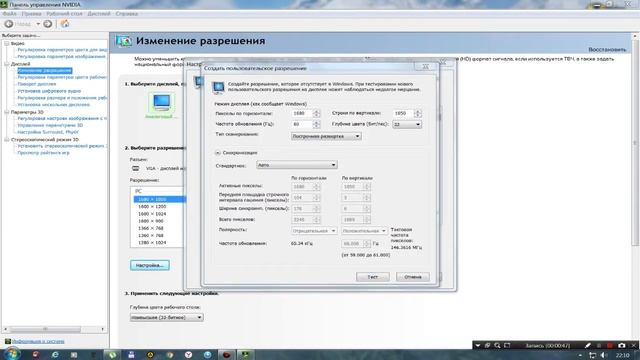Collapse the Синхронизация section
This screenshot has width=640, height=360.
click(x=218, y=153)
